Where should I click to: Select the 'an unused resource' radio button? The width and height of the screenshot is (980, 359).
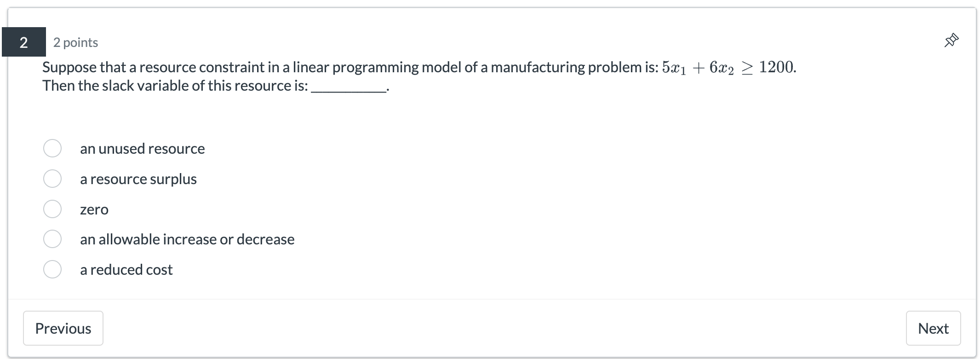(52, 148)
